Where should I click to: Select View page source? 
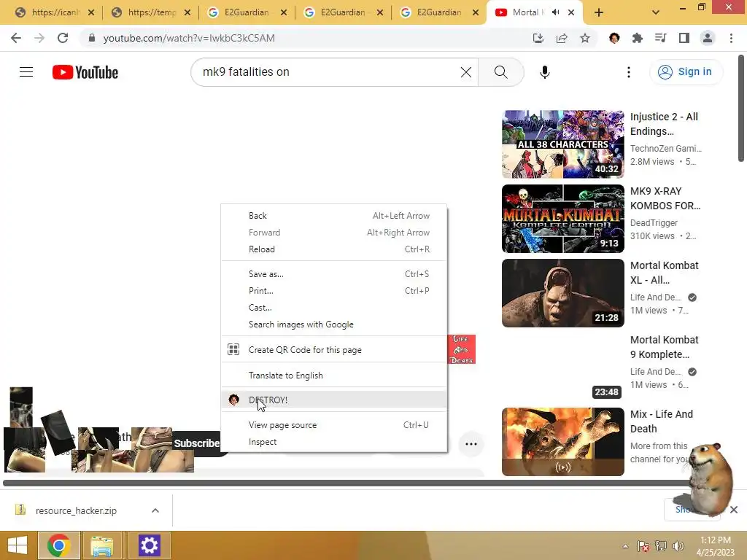coord(334,425)
